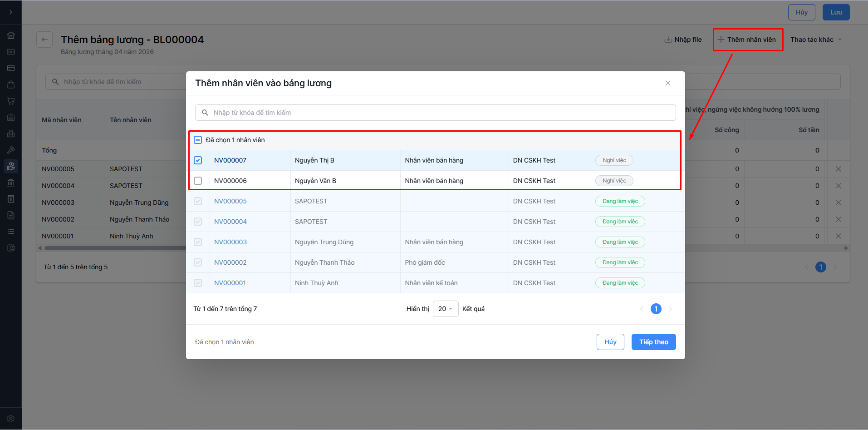Check the NV000006 Nguyễn Văn B checkbox
This screenshot has height=430, width=868.
pyautogui.click(x=198, y=181)
